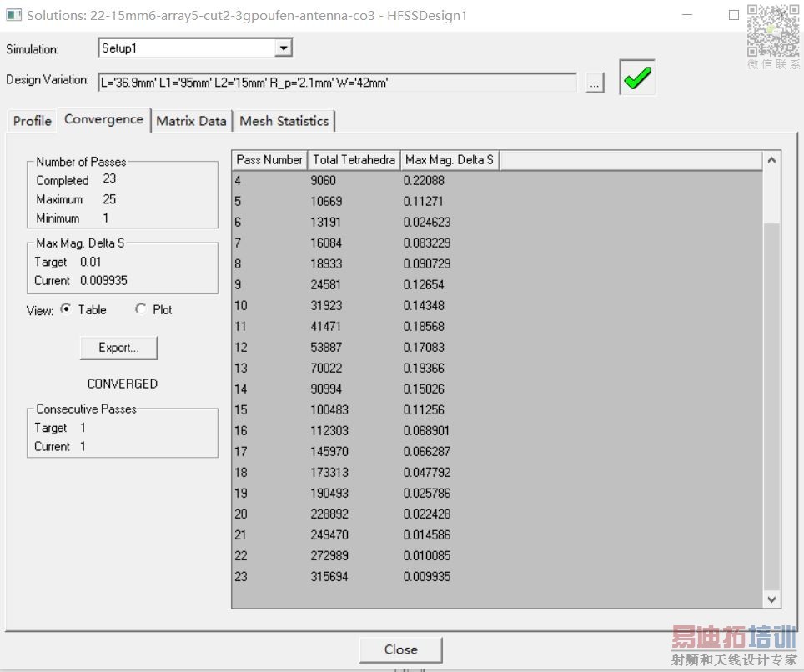Viewport: 804px width, 672px height.
Task: Click tetrahedra count 190493
Action: [x=329, y=493]
